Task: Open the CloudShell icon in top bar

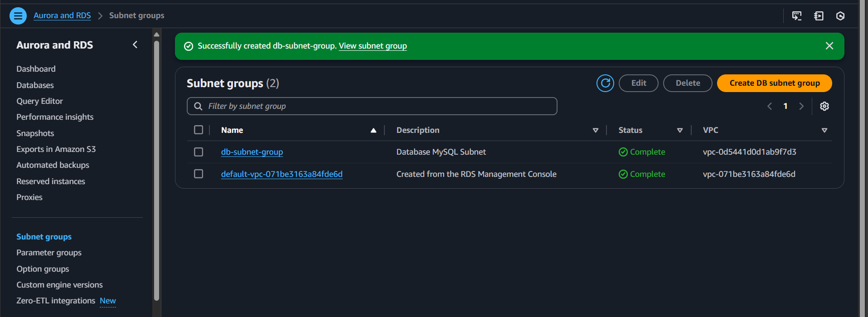Action: 797,16
